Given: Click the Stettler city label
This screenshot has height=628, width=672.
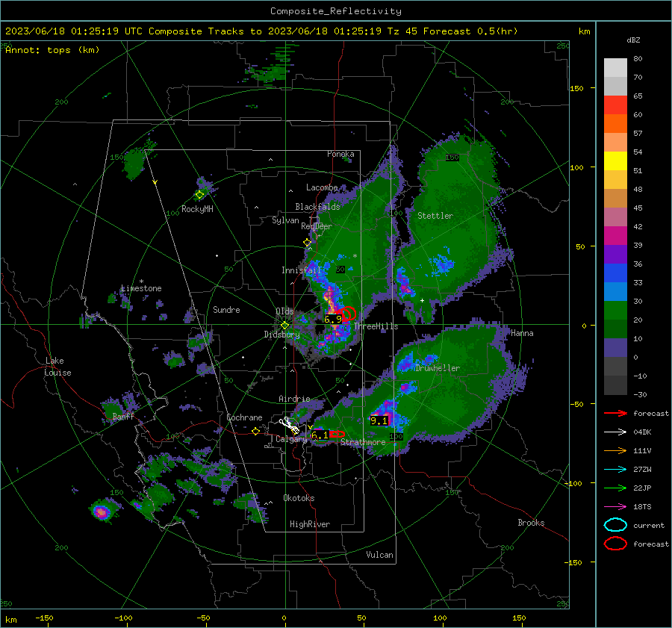Looking at the screenshot, I should tap(435, 216).
